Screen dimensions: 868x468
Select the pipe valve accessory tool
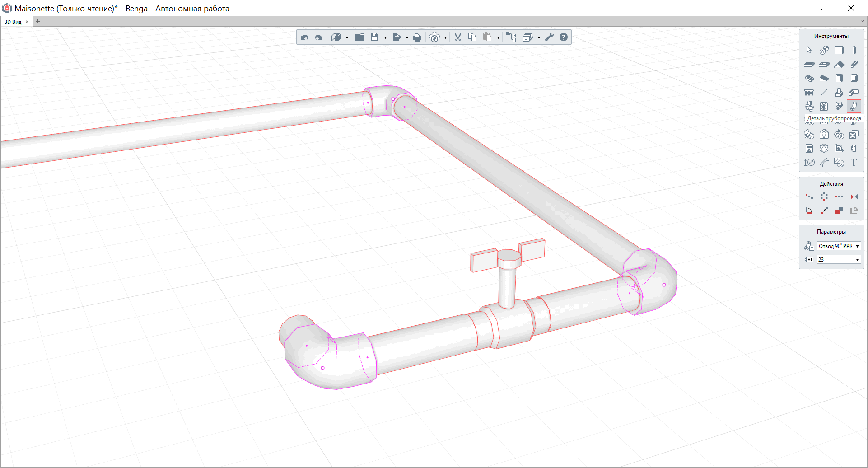[839, 106]
